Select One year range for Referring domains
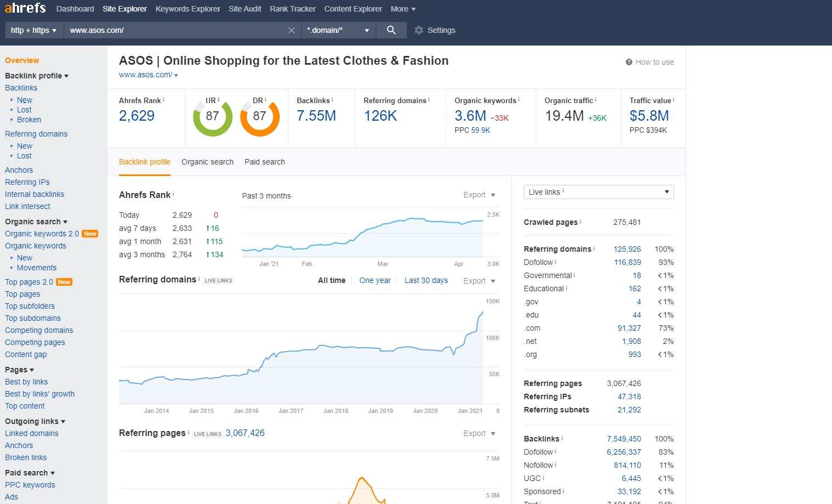The height and width of the screenshot is (504, 832). coord(375,280)
